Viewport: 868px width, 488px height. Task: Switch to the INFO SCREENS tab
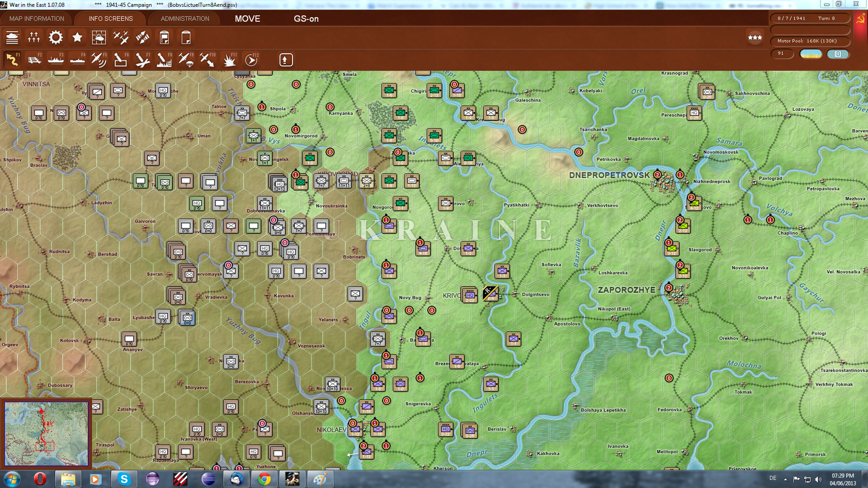coord(111,19)
